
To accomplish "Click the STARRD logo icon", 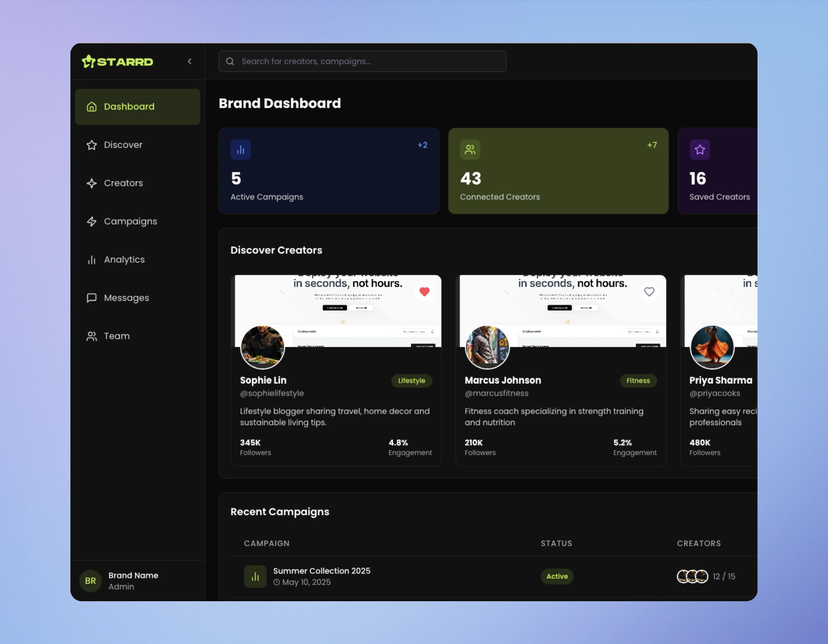I will pyautogui.click(x=89, y=61).
